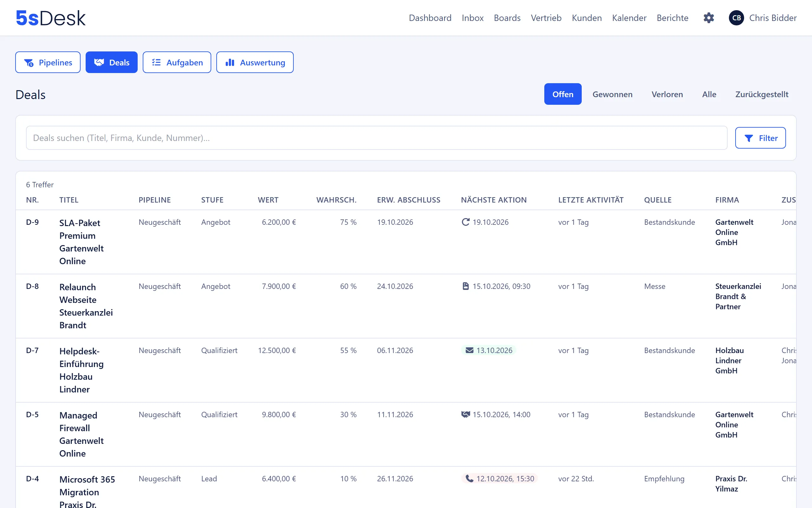This screenshot has width=812, height=508.
Task: Click the 5sDesk logo
Action: (51, 18)
